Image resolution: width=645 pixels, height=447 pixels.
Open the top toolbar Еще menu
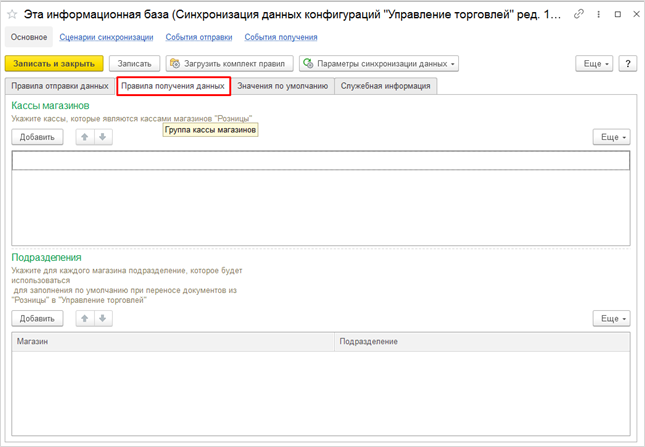[594, 63]
